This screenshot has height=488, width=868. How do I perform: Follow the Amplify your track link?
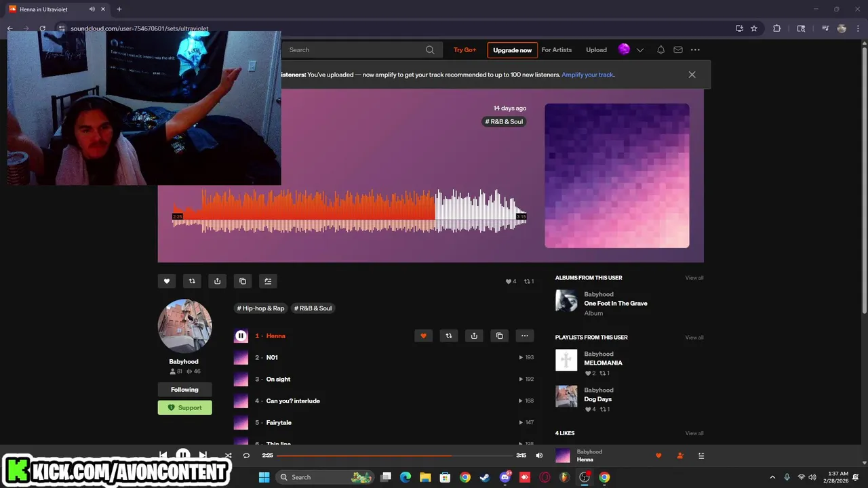(587, 75)
